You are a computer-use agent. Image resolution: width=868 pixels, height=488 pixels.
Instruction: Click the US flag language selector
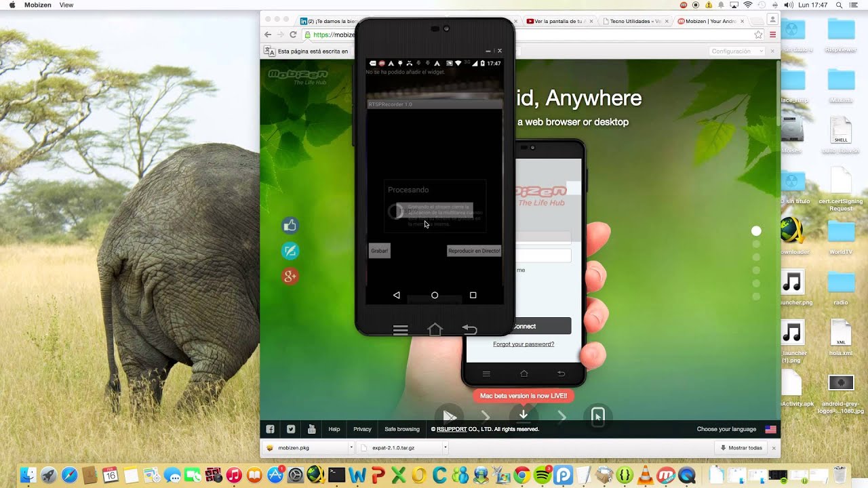pos(771,429)
